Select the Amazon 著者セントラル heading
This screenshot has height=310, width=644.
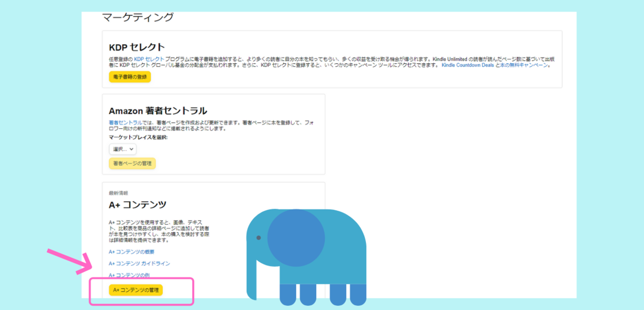pyautogui.click(x=158, y=111)
